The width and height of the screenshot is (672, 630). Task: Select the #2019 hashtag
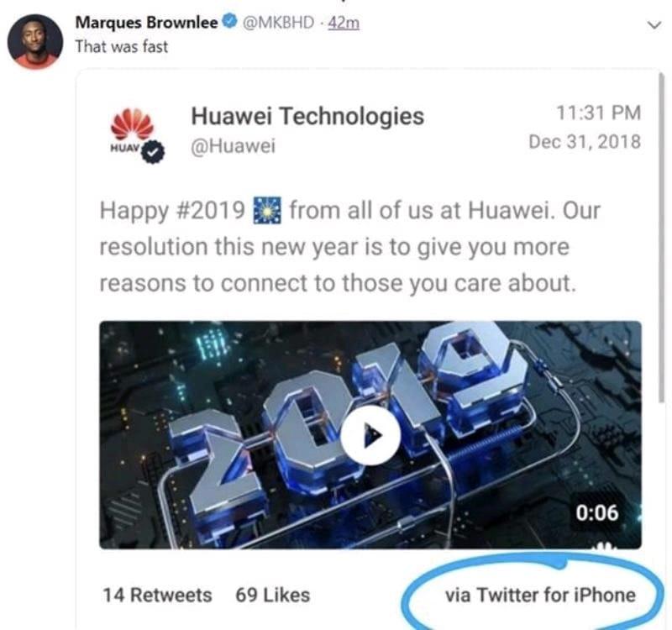[211, 211]
